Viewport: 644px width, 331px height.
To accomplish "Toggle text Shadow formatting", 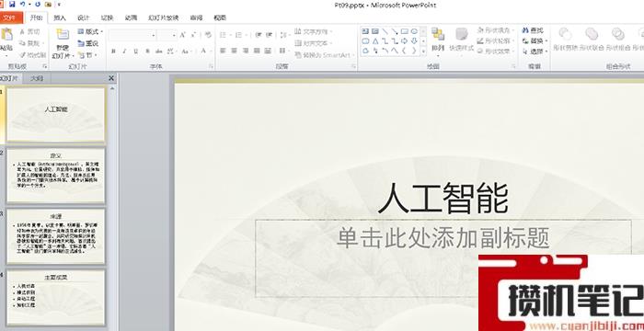I will (x=147, y=51).
